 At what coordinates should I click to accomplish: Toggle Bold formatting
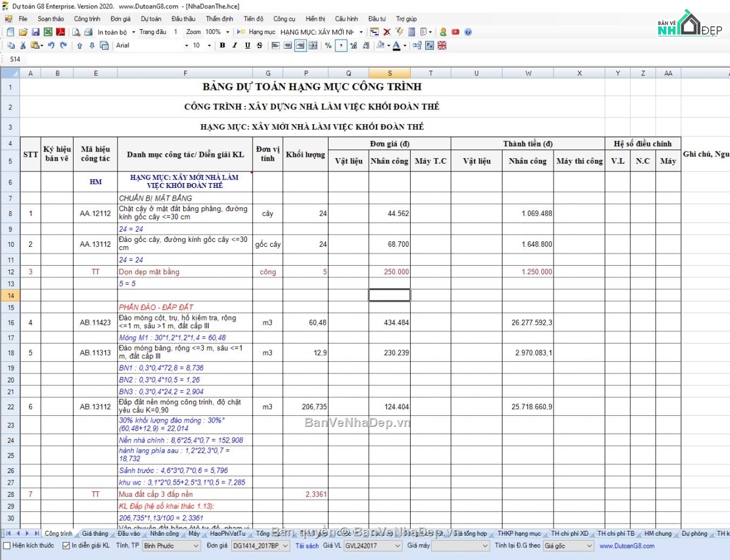coord(222,45)
